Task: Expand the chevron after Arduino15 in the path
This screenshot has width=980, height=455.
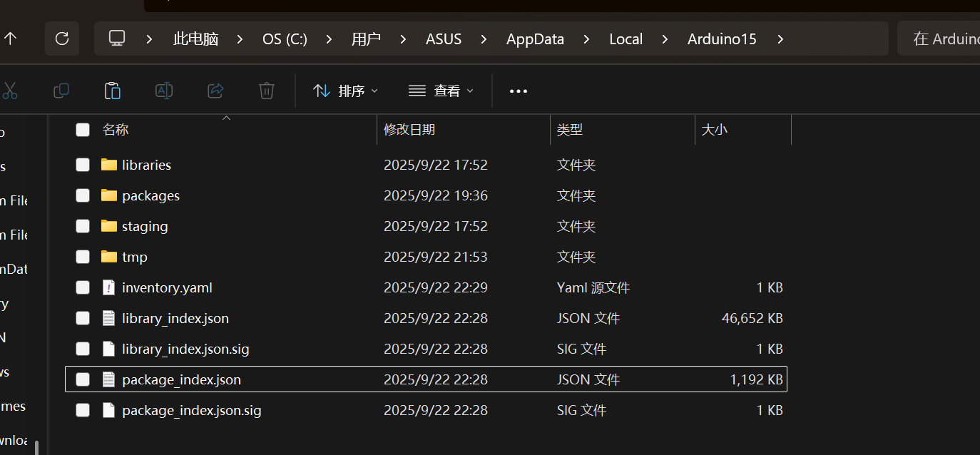Action: coord(780,39)
